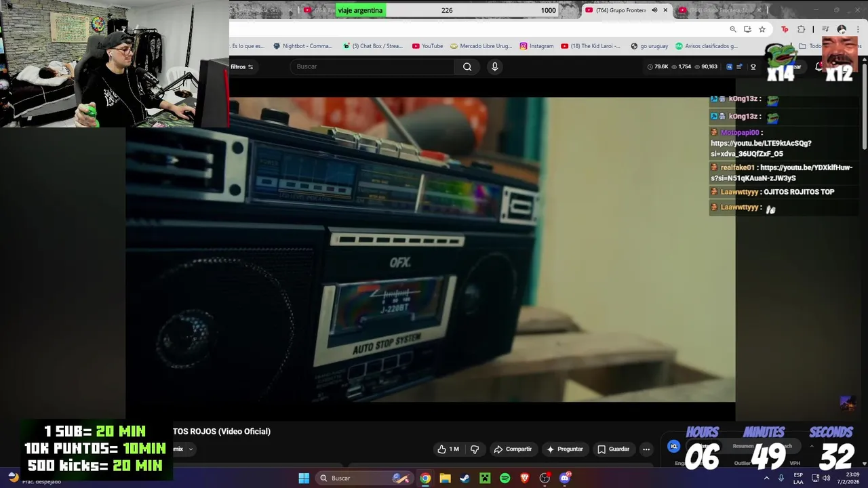The width and height of the screenshot is (868, 488).
Task: Open OBS icon on the taskbar
Action: tap(545, 478)
